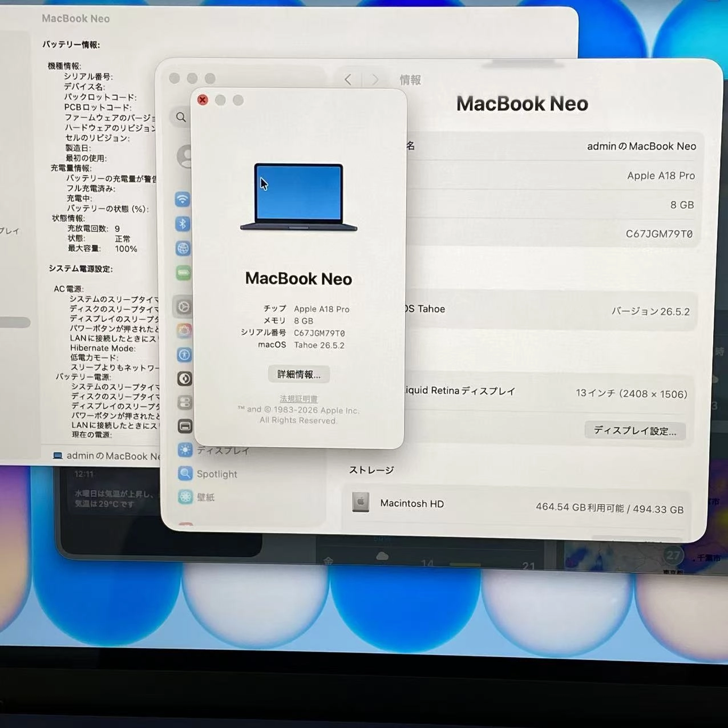Select the dark Appearance icon in settings sidebar
This screenshot has height=728, width=728.
tap(184, 378)
